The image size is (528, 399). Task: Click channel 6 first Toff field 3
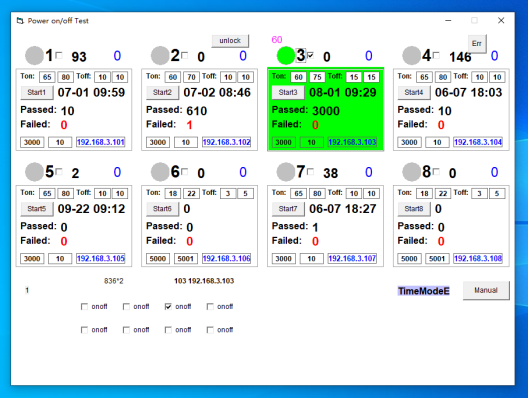[228, 193]
